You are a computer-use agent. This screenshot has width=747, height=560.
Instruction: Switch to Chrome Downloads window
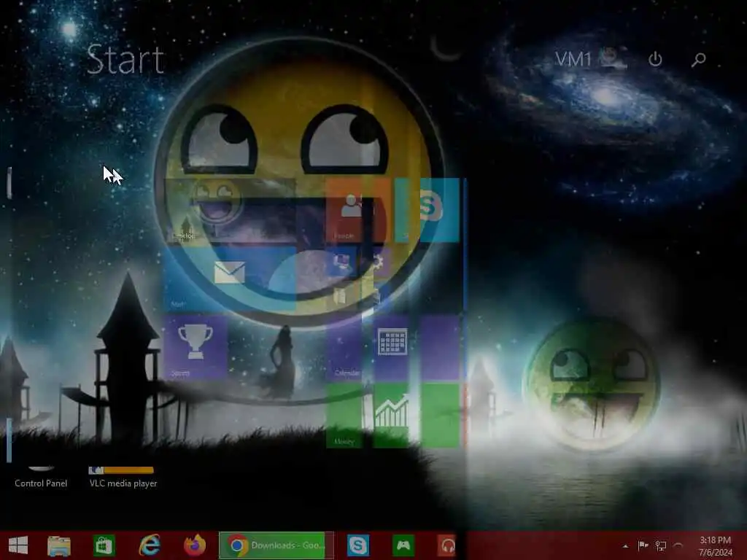(x=276, y=545)
